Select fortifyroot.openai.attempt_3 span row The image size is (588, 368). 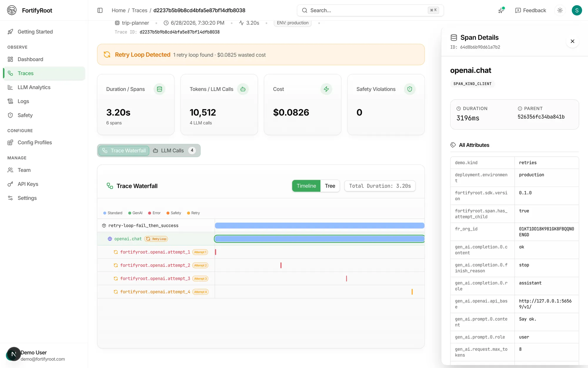point(261,279)
